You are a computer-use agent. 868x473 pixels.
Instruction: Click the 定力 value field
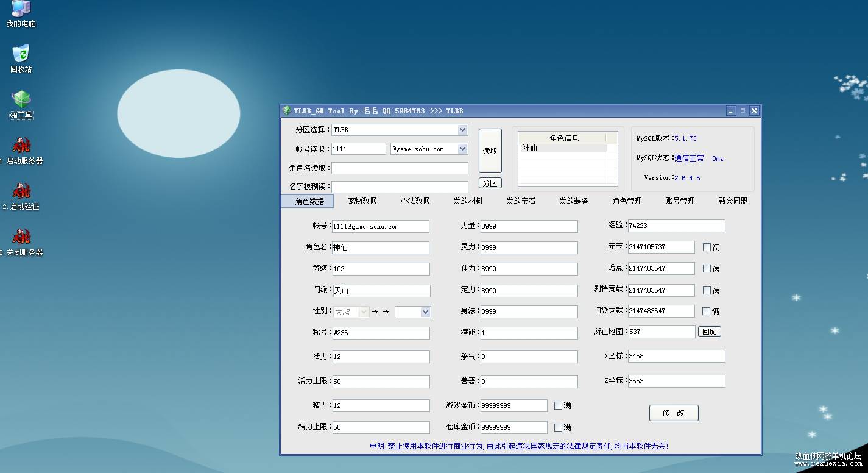point(529,291)
